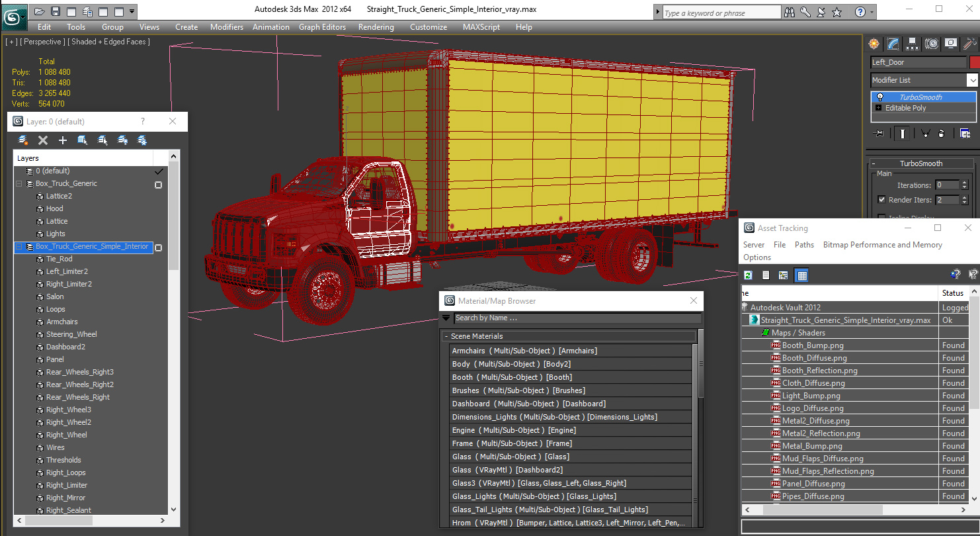Select the Steering_Wheel layer item
This screenshot has height=536, width=980.
click(71, 334)
